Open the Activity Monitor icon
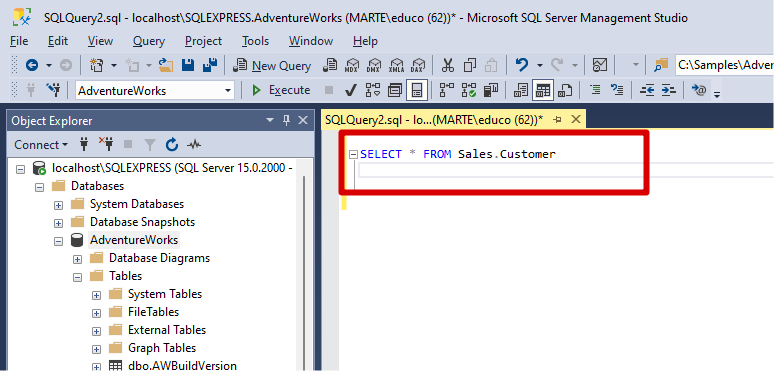The height and width of the screenshot is (371, 774). click(600, 65)
